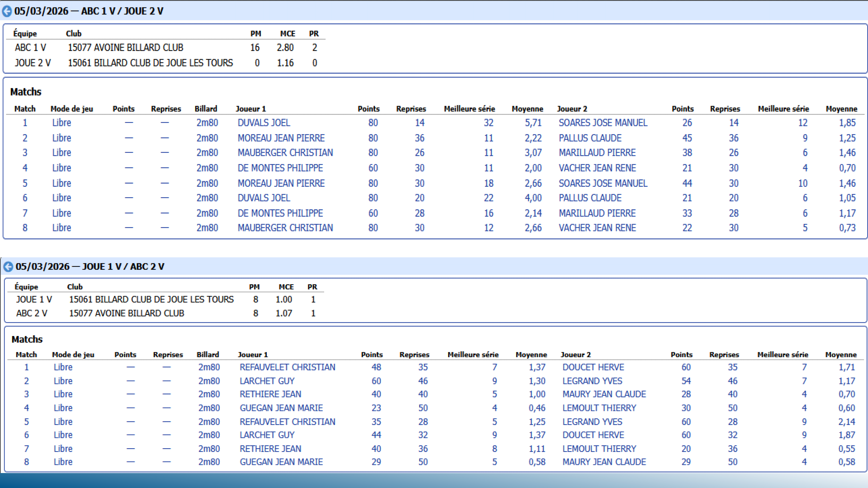This screenshot has width=868, height=488.
Task: Open PALLUS CLAUDE from match 6
Action: tap(590, 198)
